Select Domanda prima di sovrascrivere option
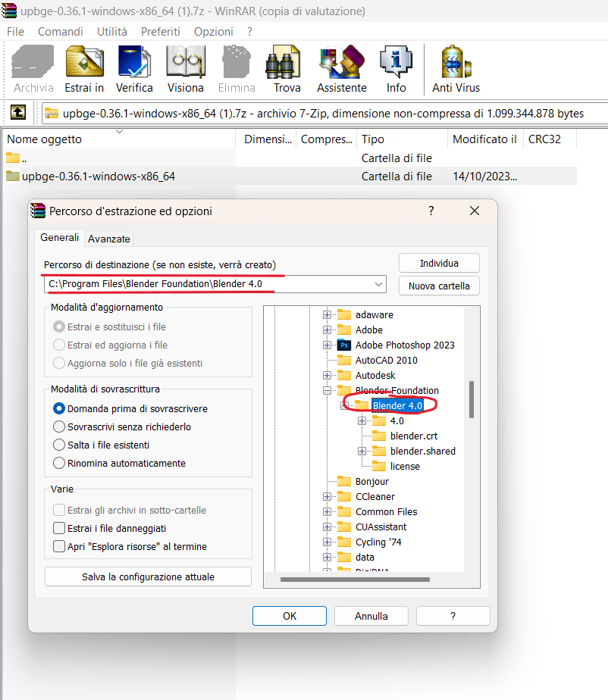This screenshot has height=700, width=608. pyautogui.click(x=59, y=408)
